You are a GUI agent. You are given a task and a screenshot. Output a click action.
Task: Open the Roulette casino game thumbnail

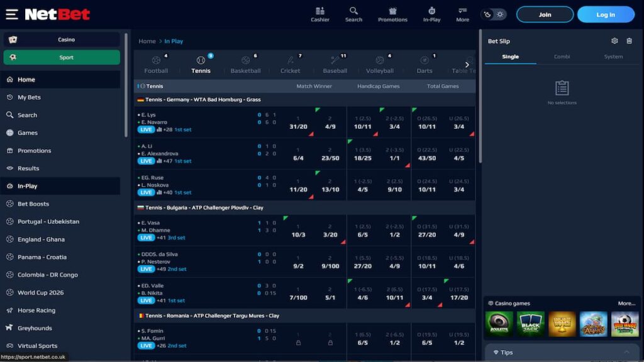[499, 324]
